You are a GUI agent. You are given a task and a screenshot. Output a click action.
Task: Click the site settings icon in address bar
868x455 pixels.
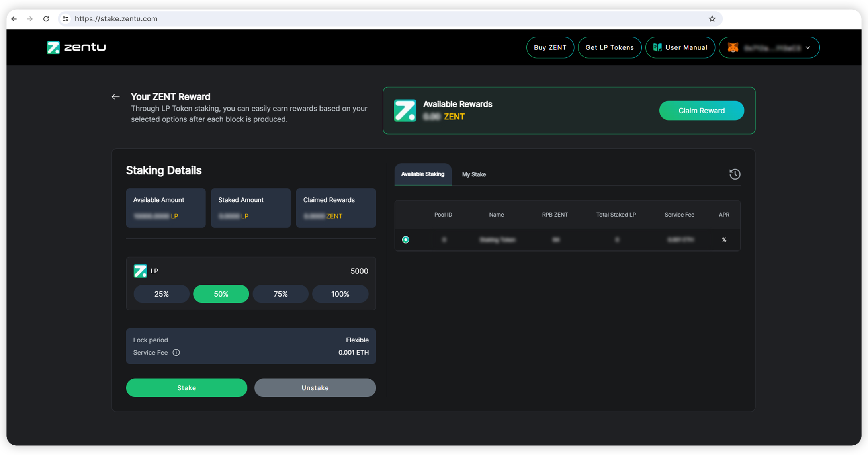(66, 19)
